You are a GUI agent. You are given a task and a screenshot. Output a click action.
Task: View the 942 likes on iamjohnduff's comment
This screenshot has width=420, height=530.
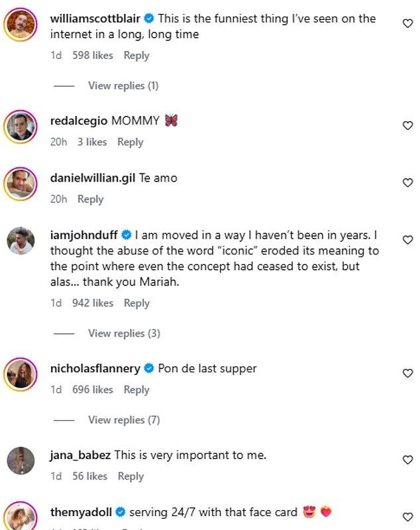(93, 303)
